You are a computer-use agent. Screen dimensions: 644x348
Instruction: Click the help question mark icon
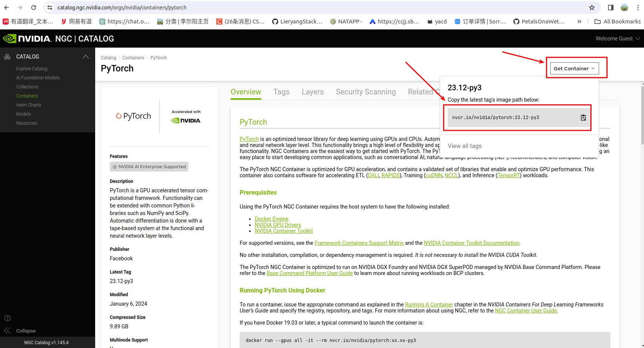pos(8,318)
